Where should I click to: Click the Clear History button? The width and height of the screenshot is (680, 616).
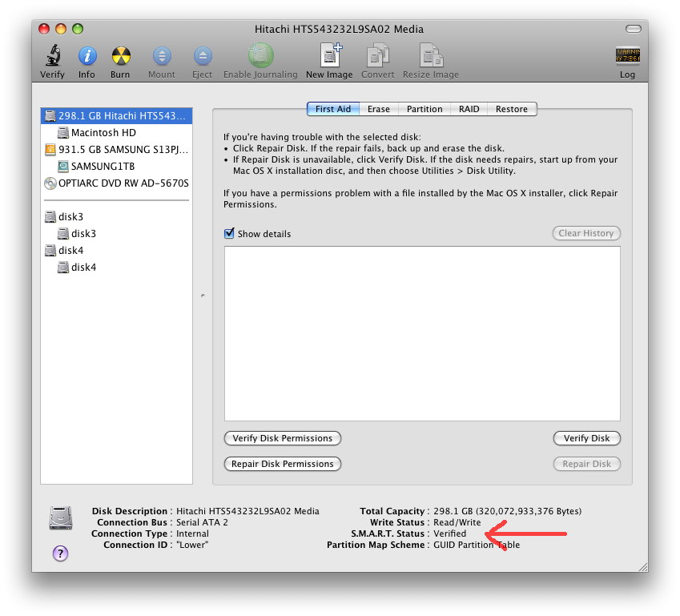click(586, 233)
